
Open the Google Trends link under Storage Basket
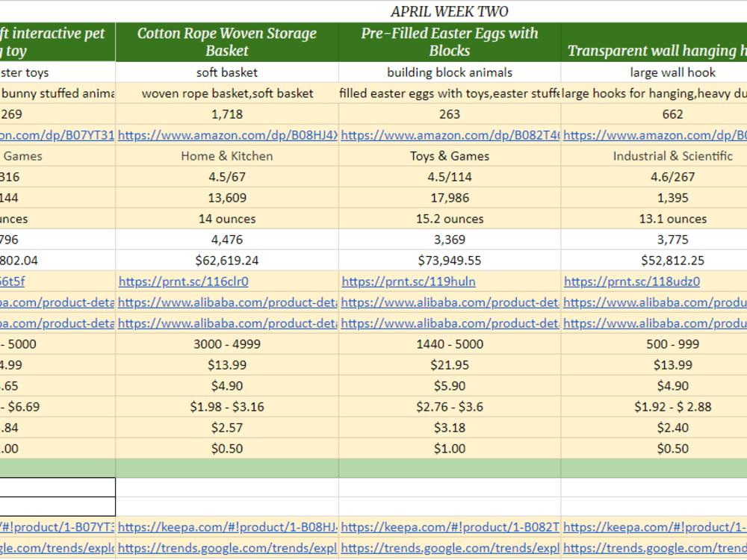pos(228,548)
